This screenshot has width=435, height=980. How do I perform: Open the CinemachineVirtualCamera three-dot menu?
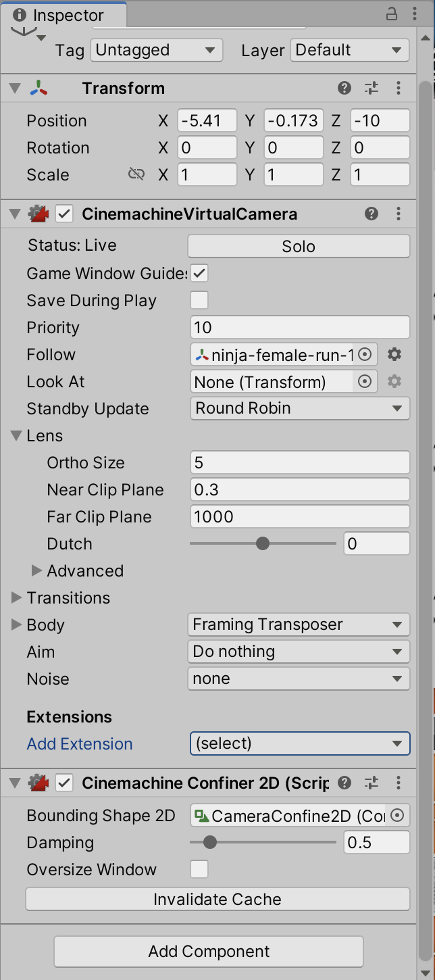pos(399,214)
